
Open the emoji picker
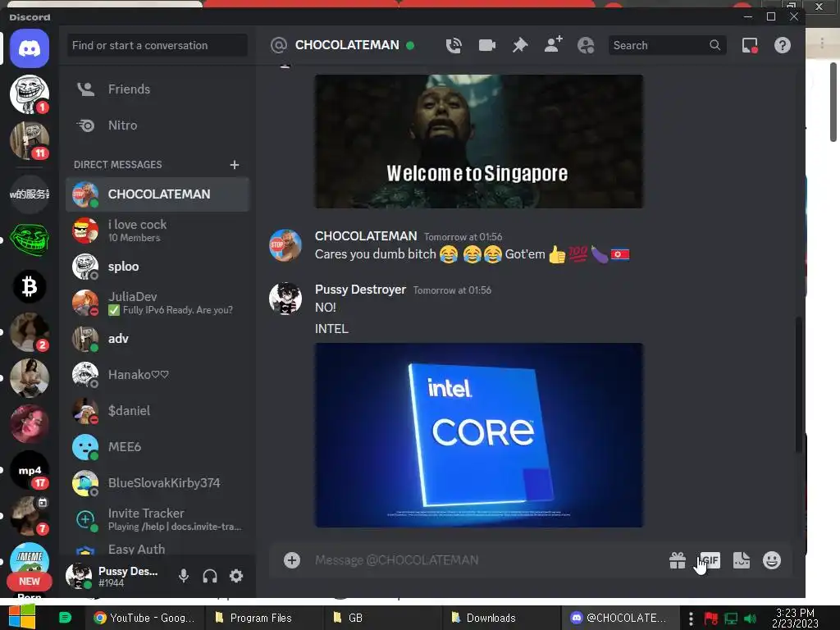[x=772, y=560]
